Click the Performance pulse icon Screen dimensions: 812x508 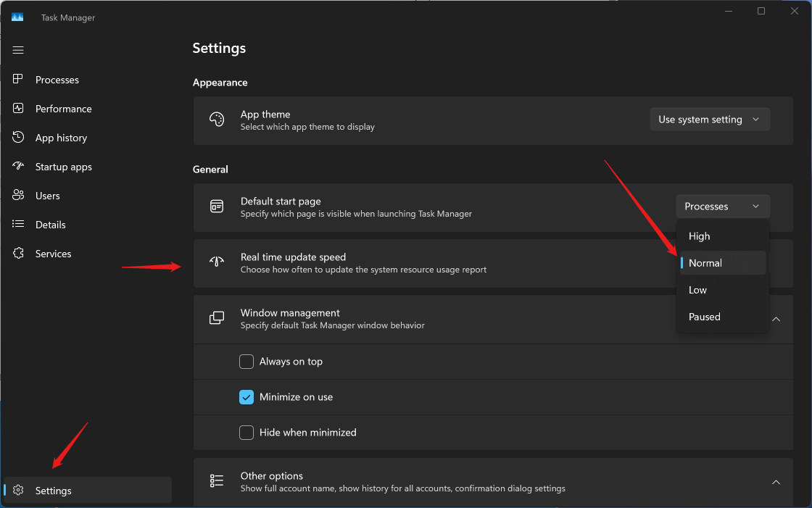click(x=18, y=109)
